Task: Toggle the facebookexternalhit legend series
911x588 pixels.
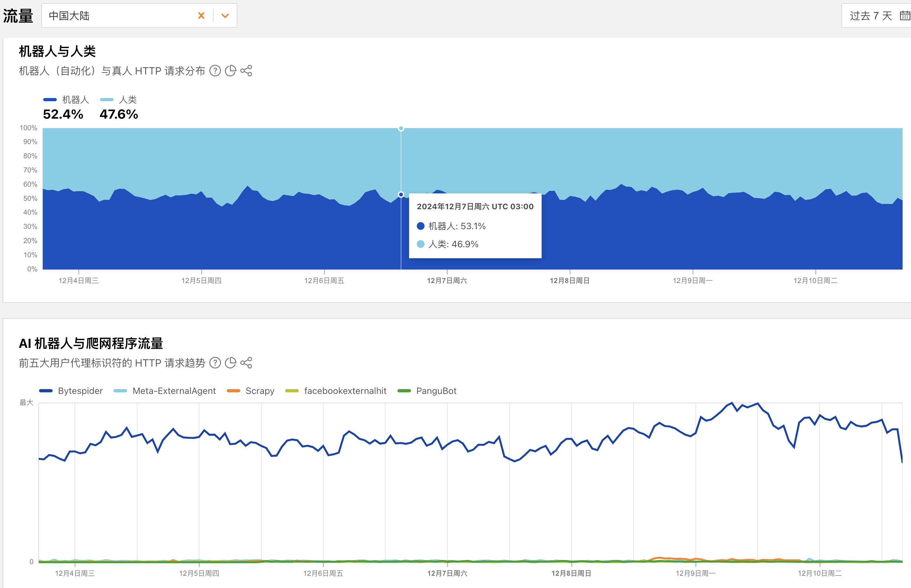Action: click(x=336, y=391)
